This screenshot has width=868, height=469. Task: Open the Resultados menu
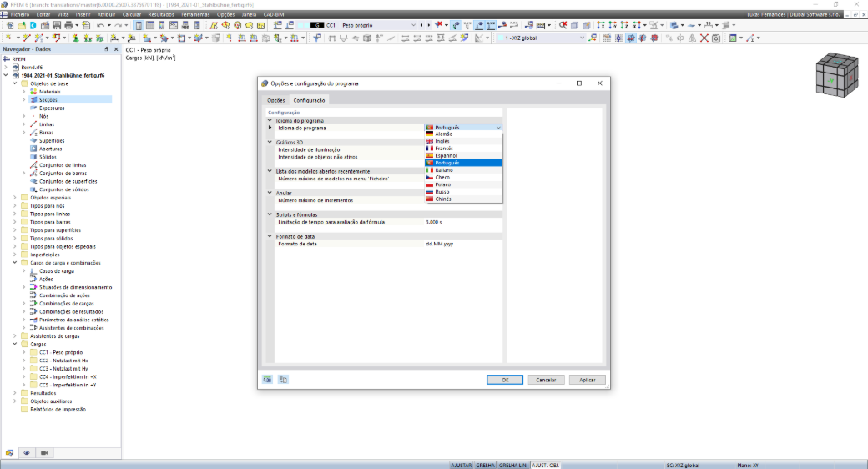click(161, 14)
